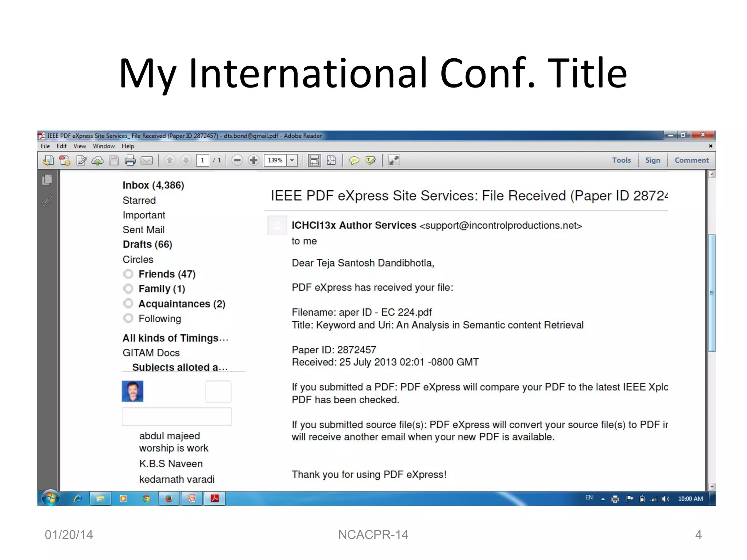Select the highlight text tool
The image size is (747, 560).
pyautogui.click(x=370, y=160)
